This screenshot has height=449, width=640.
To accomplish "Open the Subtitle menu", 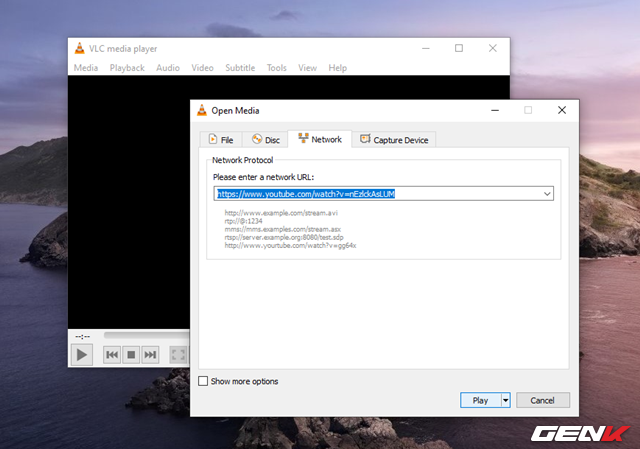I will (x=240, y=68).
